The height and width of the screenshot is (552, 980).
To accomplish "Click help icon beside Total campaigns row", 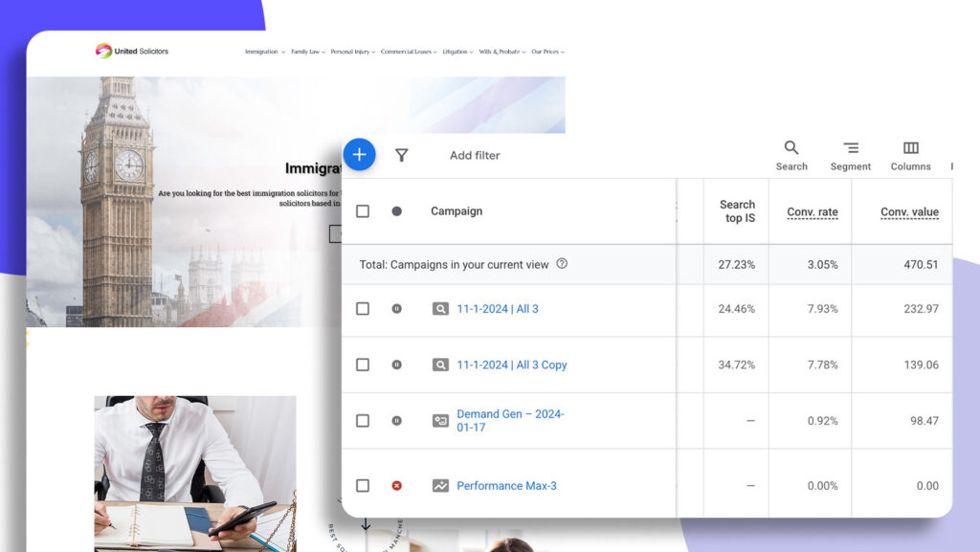I will [562, 264].
